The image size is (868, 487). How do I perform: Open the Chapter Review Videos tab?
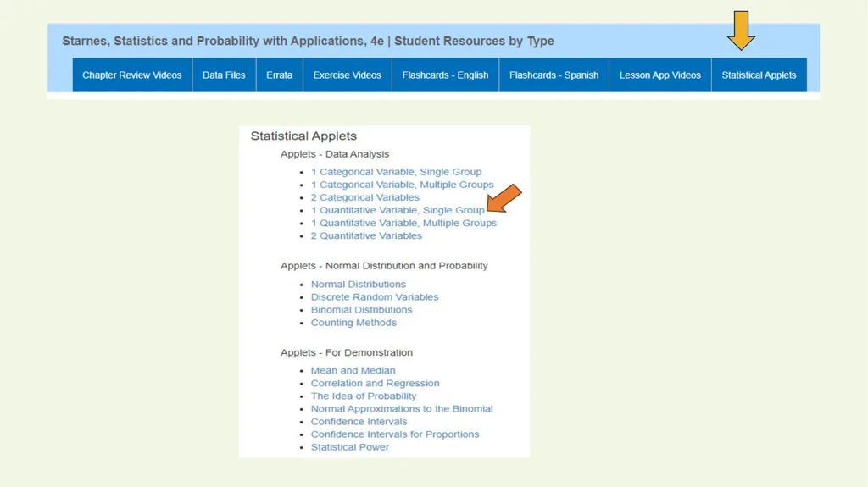click(x=131, y=75)
